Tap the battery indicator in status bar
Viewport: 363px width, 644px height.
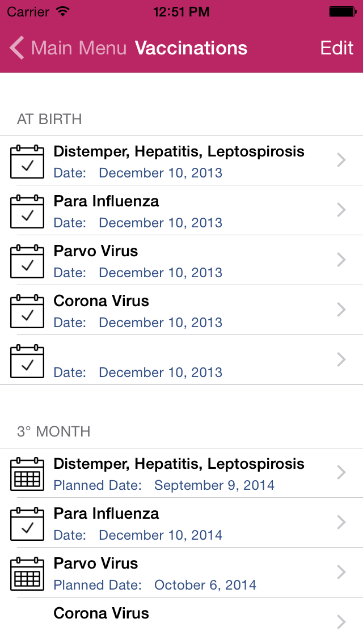343,11
